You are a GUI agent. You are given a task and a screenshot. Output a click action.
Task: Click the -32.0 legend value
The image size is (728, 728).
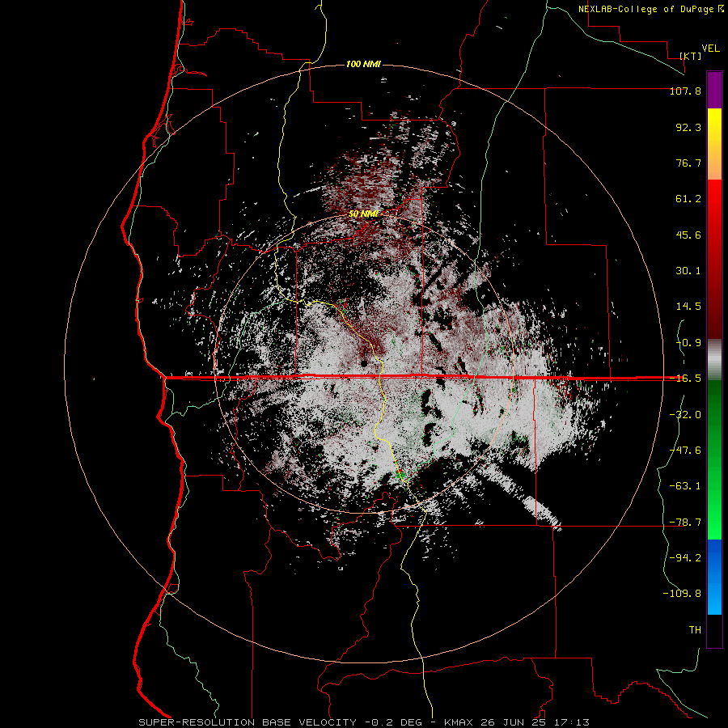coord(685,415)
